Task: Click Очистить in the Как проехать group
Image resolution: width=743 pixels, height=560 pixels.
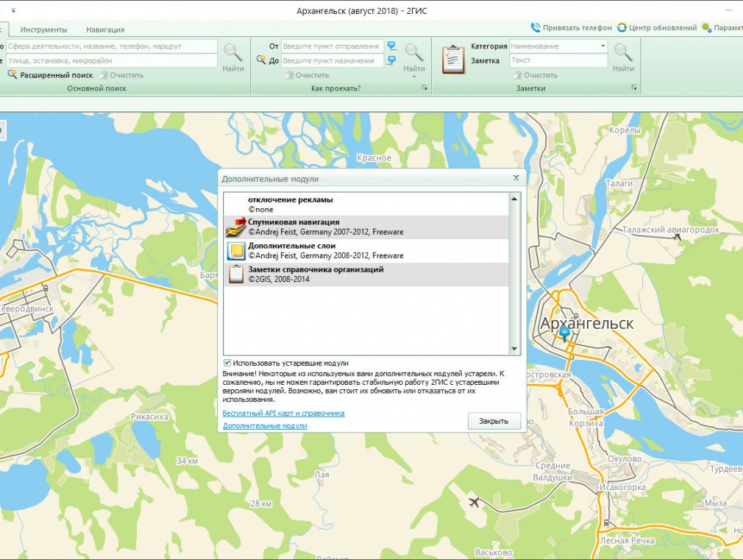Action: [x=307, y=75]
